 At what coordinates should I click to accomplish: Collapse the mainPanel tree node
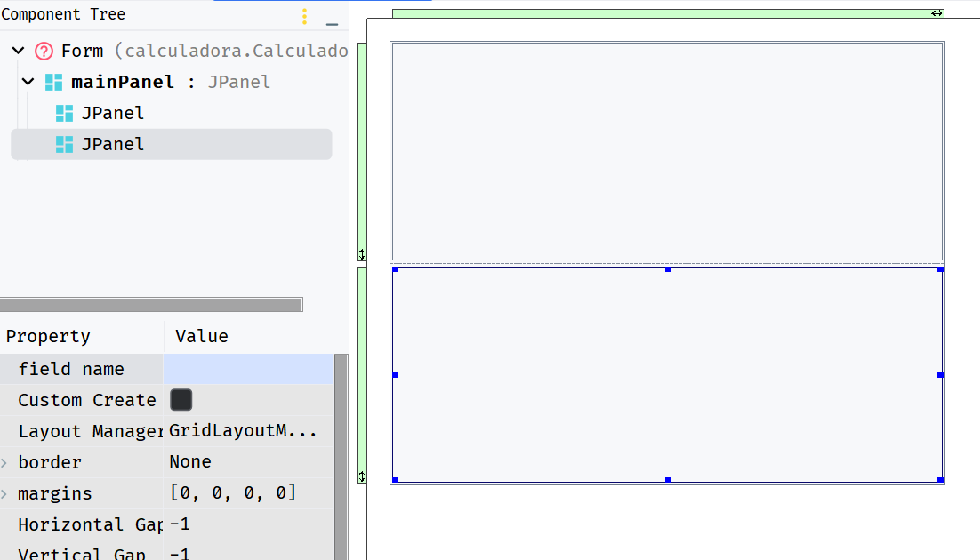[28, 82]
